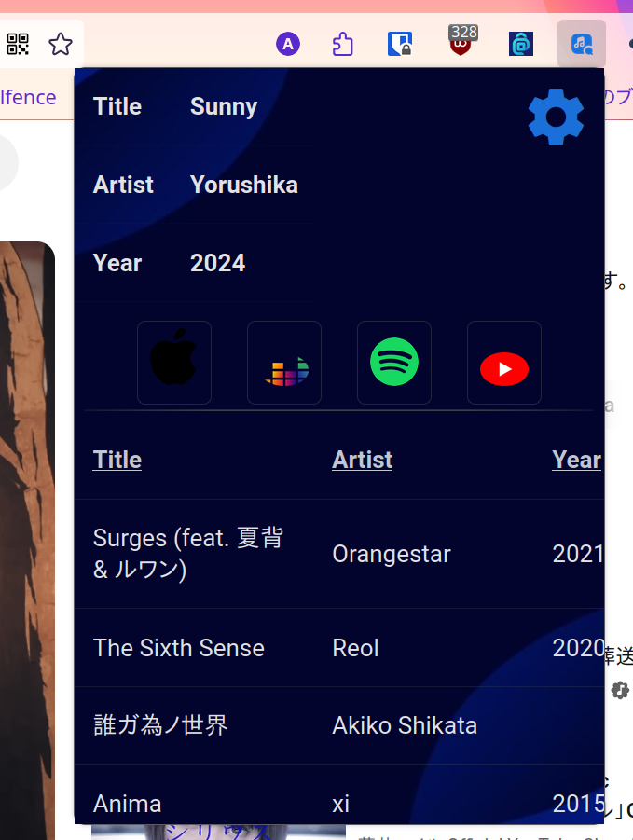The width and height of the screenshot is (633, 840).
Task: Open song in YouTube Music
Action: pos(504,363)
